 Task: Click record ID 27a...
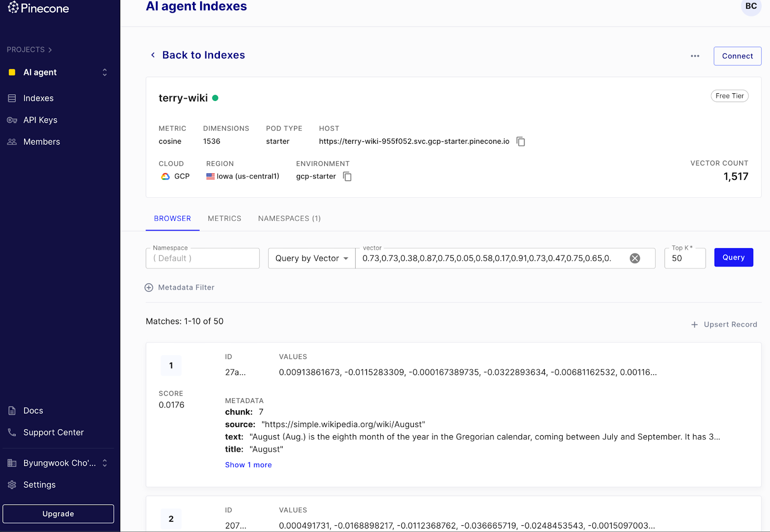pyautogui.click(x=235, y=372)
